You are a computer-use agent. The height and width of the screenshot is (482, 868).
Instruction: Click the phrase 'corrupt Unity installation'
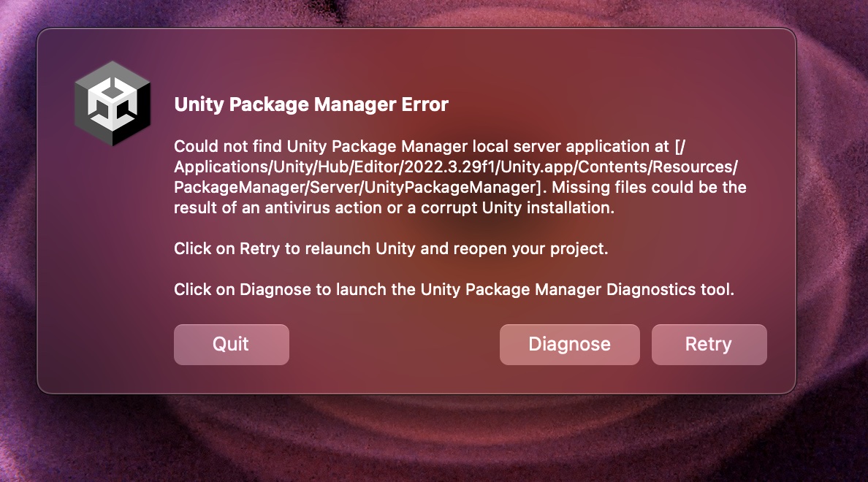tap(517, 207)
